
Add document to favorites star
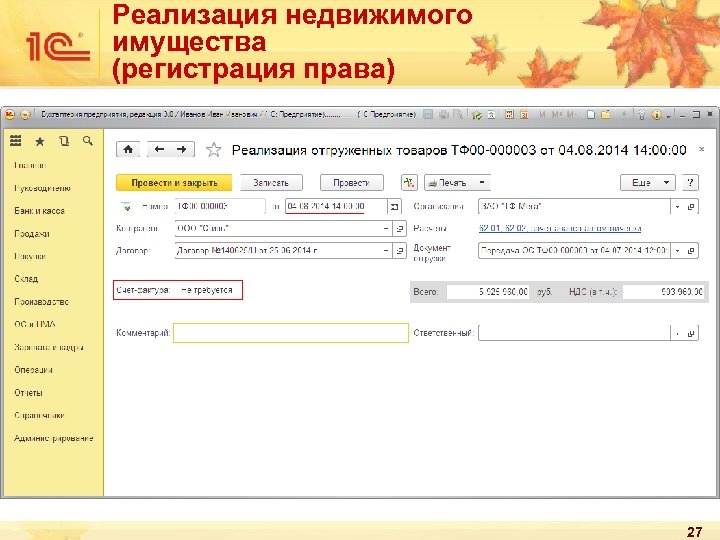(x=214, y=150)
